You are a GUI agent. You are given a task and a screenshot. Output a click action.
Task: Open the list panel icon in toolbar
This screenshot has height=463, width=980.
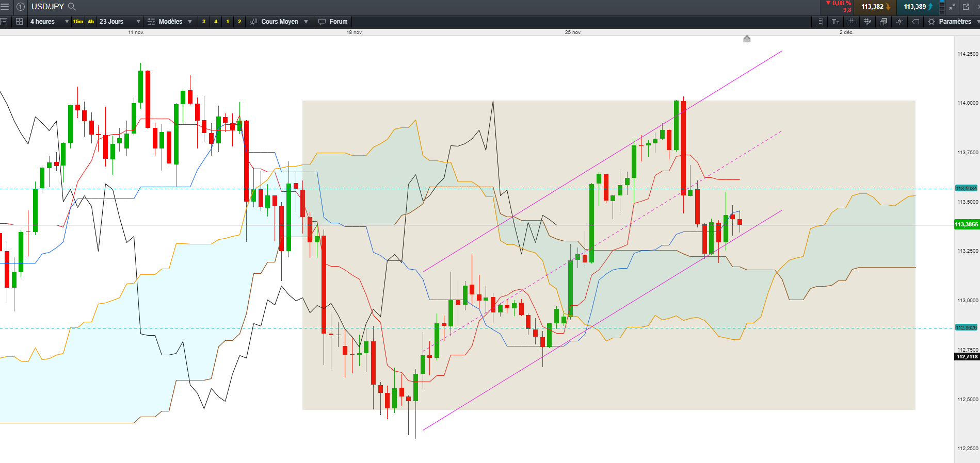pyautogui.click(x=4, y=22)
